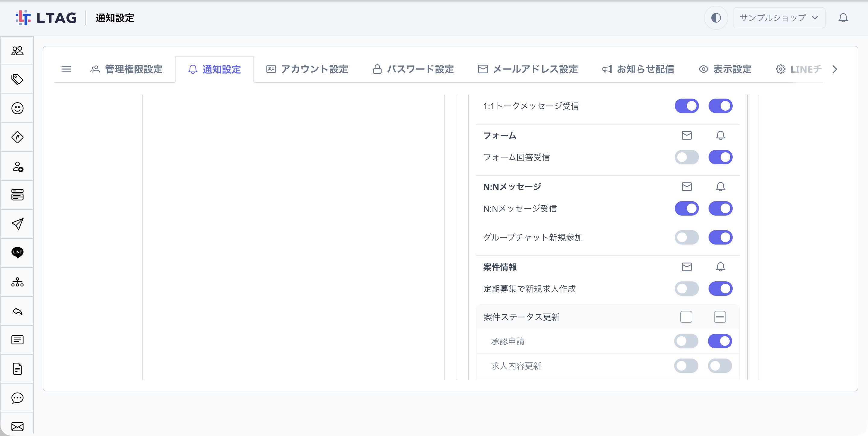Click the hierarchy tree sidebar icon

pyautogui.click(x=17, y=282)
